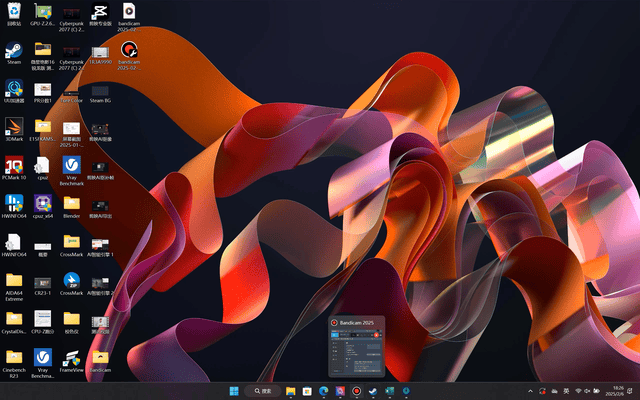
Task: Launch Steam from the desktop shortcut
Action: click(14, 49)
